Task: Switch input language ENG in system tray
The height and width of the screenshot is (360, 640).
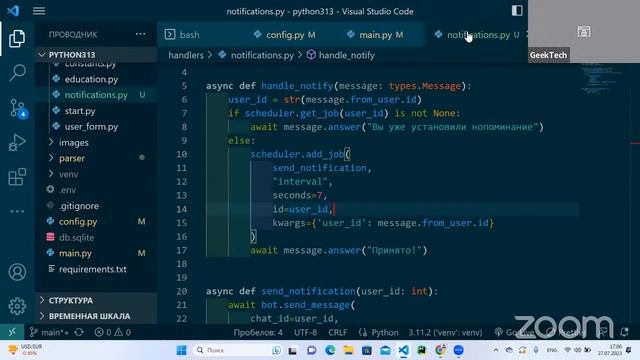Action: (551, 350)
